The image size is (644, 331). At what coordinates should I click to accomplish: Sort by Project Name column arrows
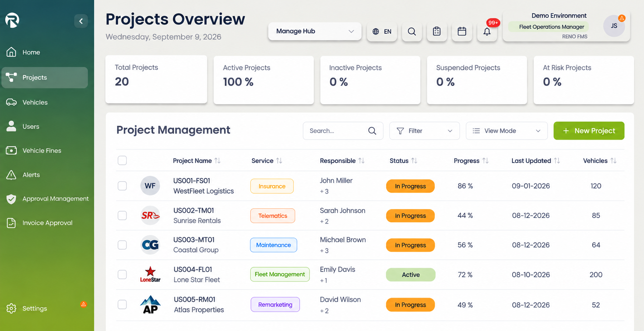218,161
